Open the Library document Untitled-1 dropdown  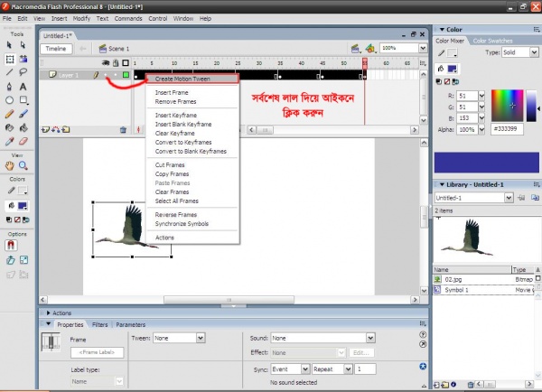point(509,198)
